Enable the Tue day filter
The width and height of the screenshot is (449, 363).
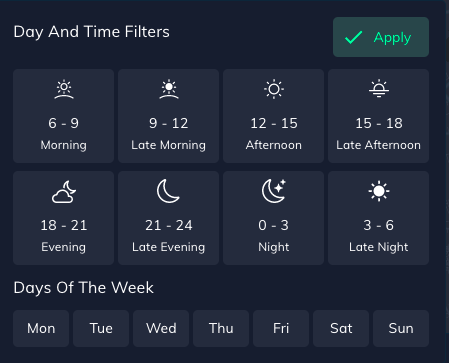(101, 328)
